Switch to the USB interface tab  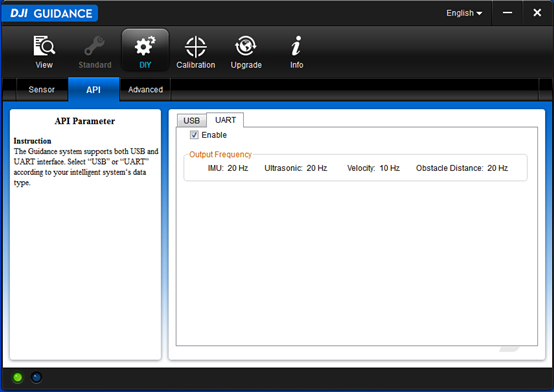191,121
